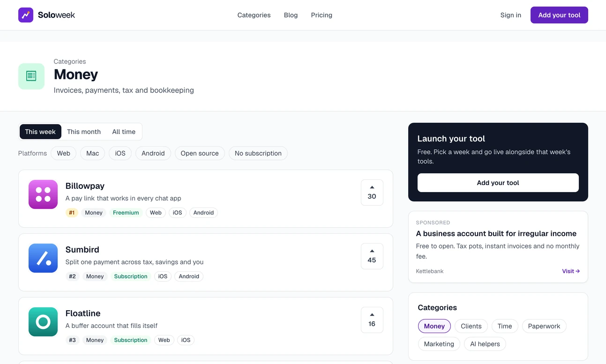The image size is (606, 364).
Task: Select the Marketing category chip
Action: (x=439, y=344)
